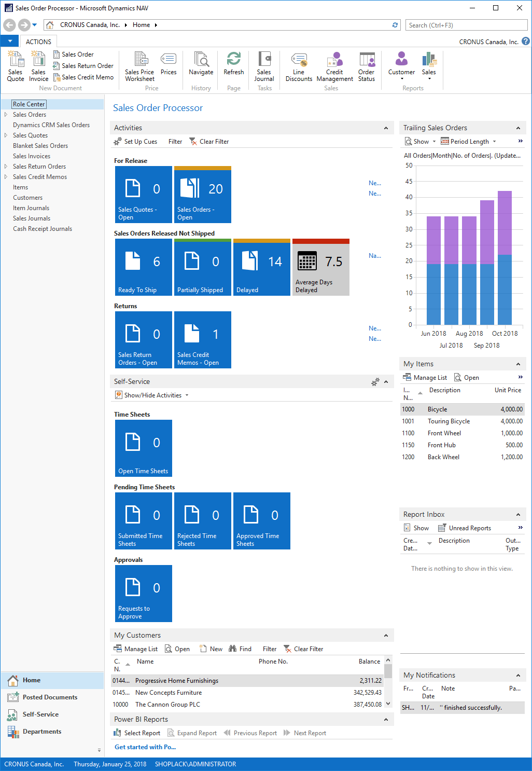Open the Sales Journal task
Screen dimensions: 532x771
[x=264, y=66]
